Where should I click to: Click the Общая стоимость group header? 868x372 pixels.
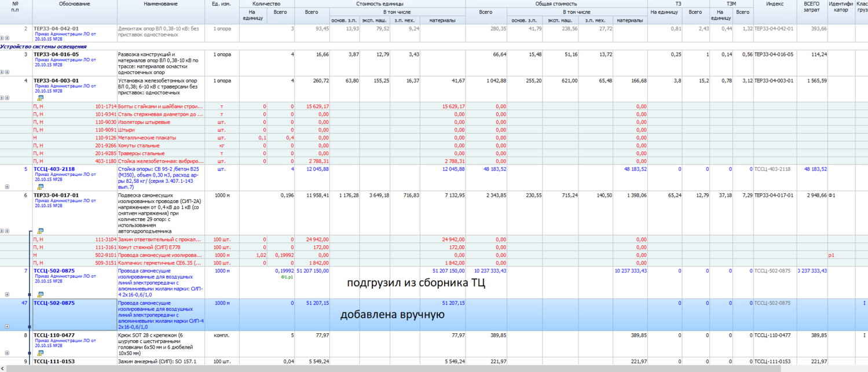(x=556, y=3)
